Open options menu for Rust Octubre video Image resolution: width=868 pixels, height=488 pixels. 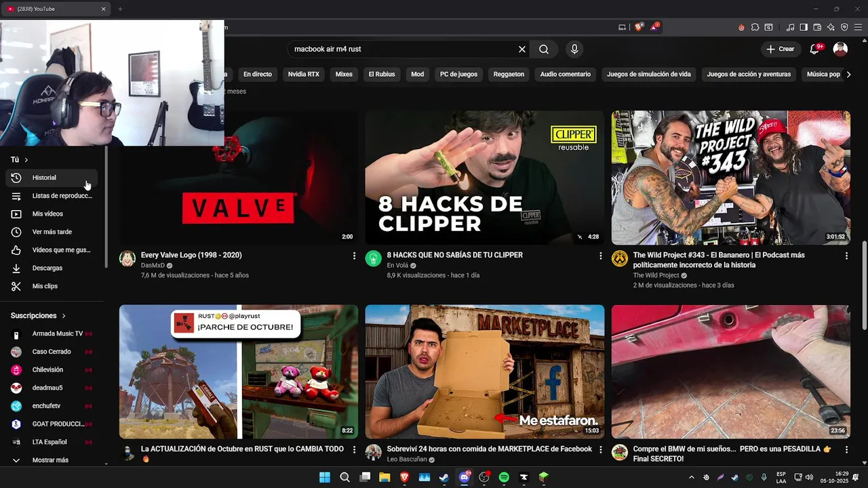tap(354, 449)
